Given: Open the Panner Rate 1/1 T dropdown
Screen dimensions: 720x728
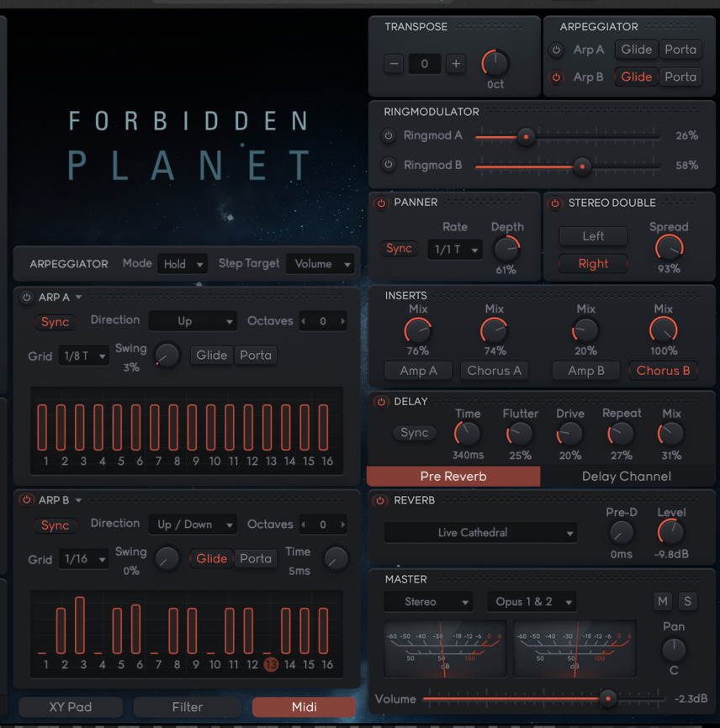Looking at the screenshot, I should tap(455, 250).
